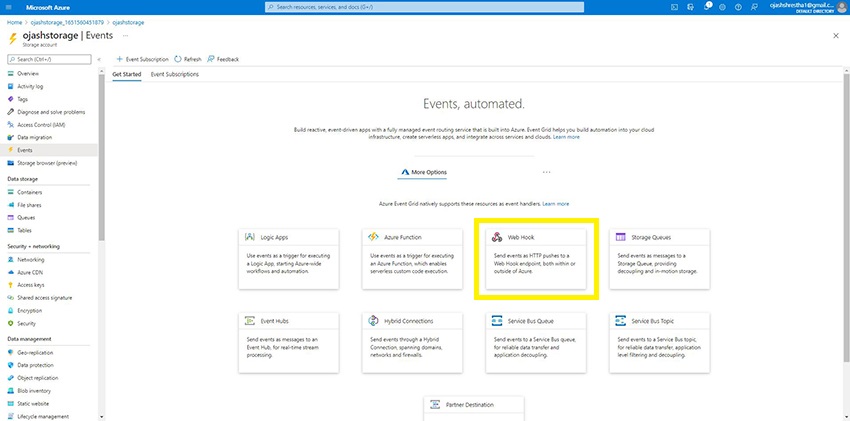The width and height of the screenshot is (850, 421).
Task: Open ojashstorage breadcrumb link
Action: pos(128,22)
